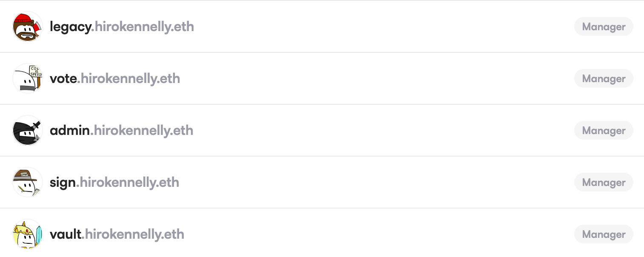
Task: Open the bold 'sign' subname label
Action: pos(63,183)
